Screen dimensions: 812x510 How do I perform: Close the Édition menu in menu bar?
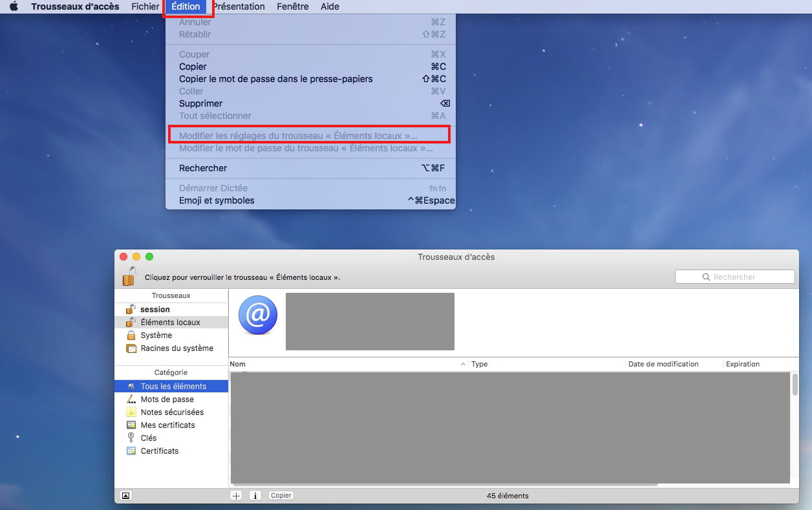(186, 6)
